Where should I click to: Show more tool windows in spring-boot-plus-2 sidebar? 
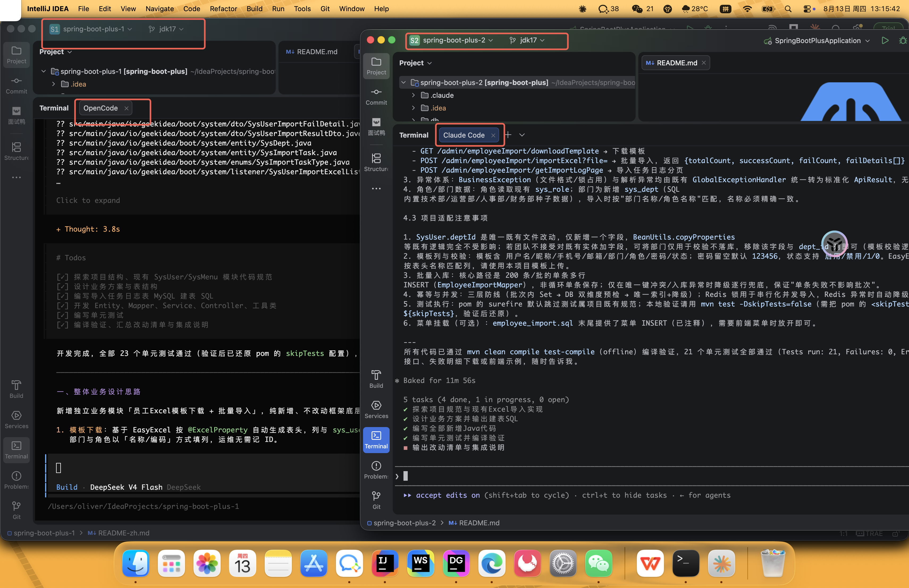point(376,189)
